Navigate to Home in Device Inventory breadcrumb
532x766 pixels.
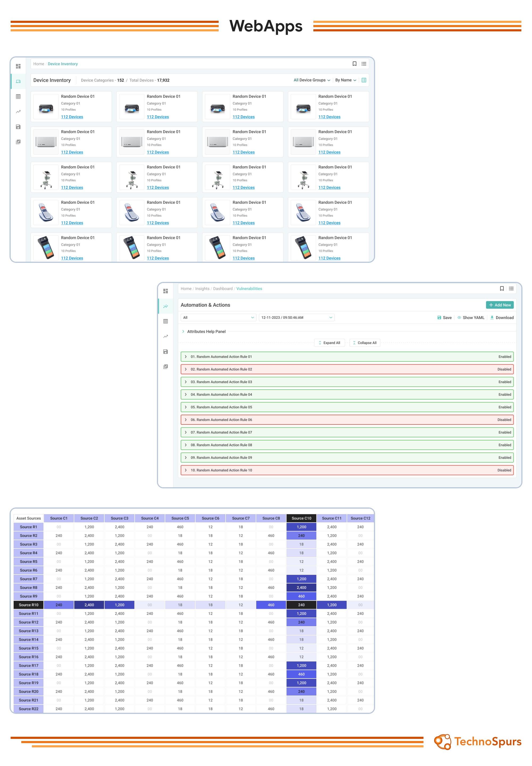pos(38,64)
